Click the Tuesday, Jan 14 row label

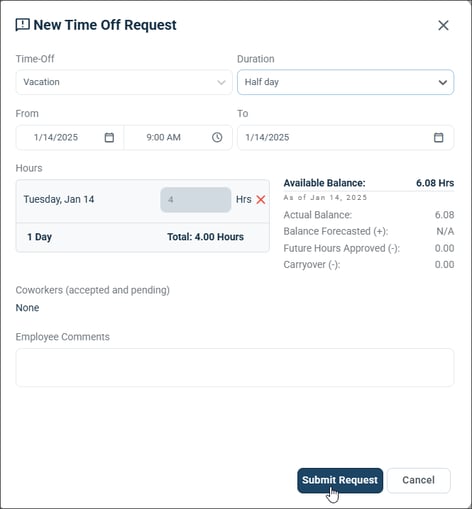pyautogui.click(x=59, y=199)
